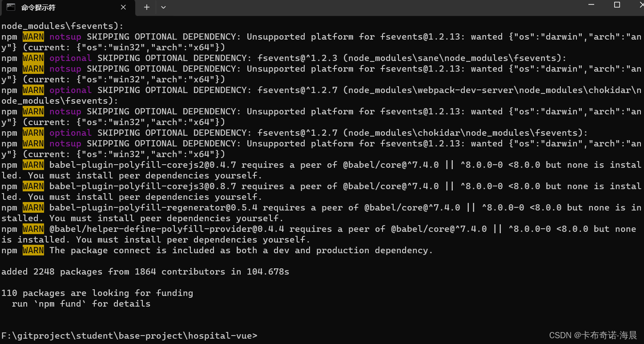The height and width of the screenshot is (344, 644).
Task: Open a new tab with the plus button
Action: click(x=147, y=8)
